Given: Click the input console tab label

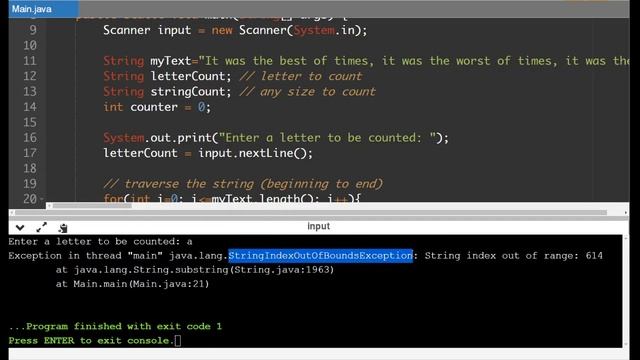Looking at the screenshot, I should [x=318, y=226].
